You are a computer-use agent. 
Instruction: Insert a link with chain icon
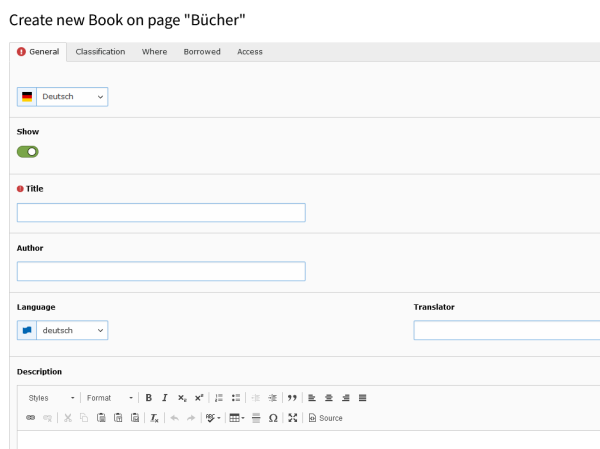coord(31,418)
